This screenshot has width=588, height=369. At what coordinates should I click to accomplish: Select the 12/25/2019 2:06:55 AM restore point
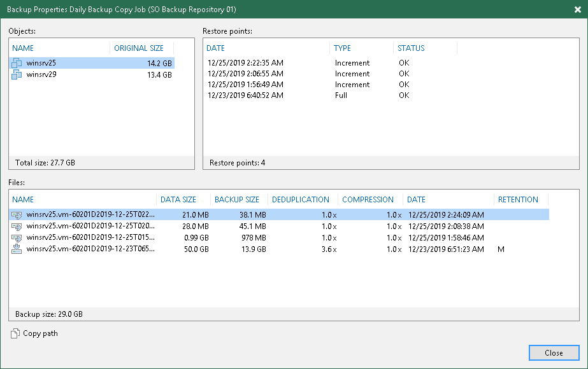pyautogui.click(x=245, y=74)
